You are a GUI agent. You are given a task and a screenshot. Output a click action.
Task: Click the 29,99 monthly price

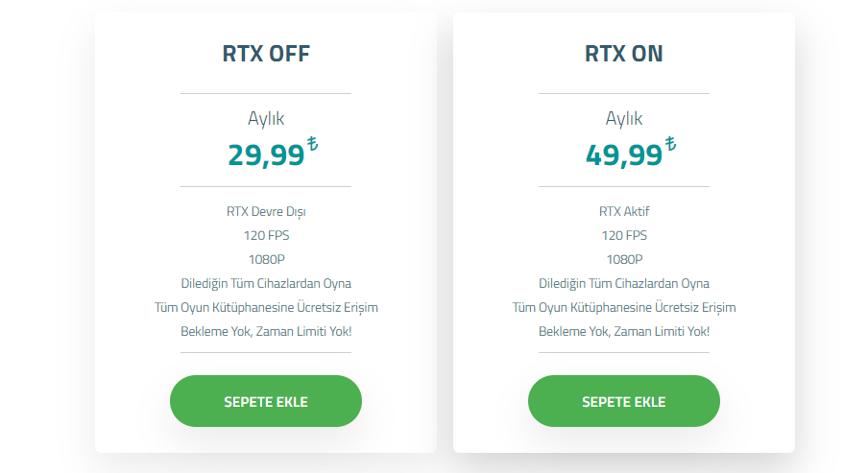coord(266,154)
